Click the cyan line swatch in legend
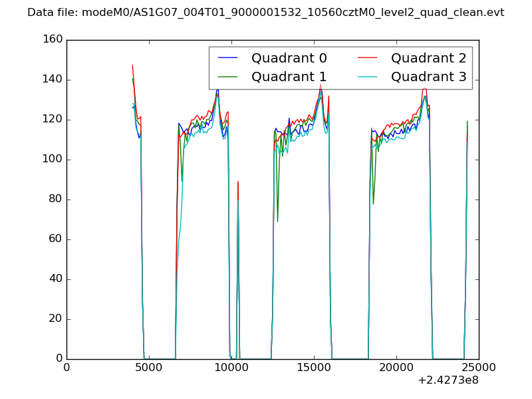532x399 pixels. pos(368,76)
